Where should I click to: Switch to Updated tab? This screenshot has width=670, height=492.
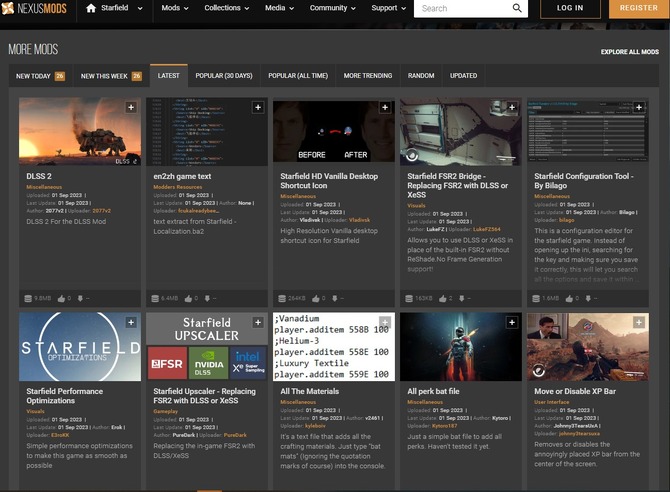(x=464, y=76)
